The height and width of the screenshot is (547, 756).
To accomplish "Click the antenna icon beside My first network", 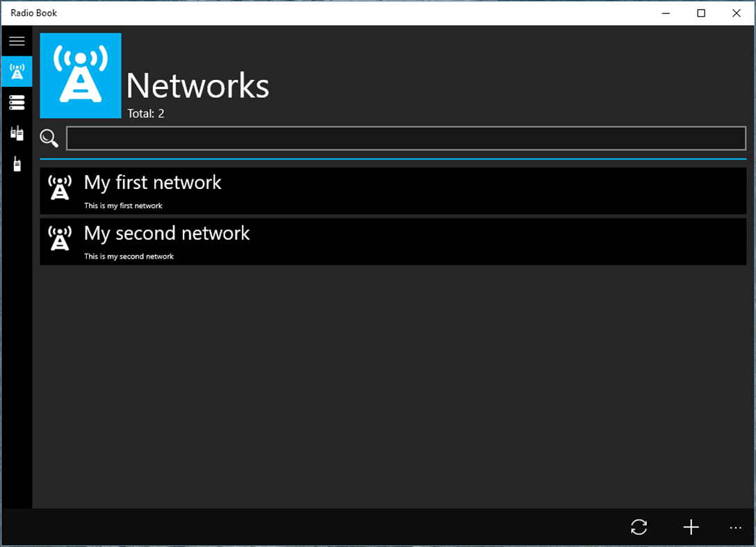I will point(60,188).
